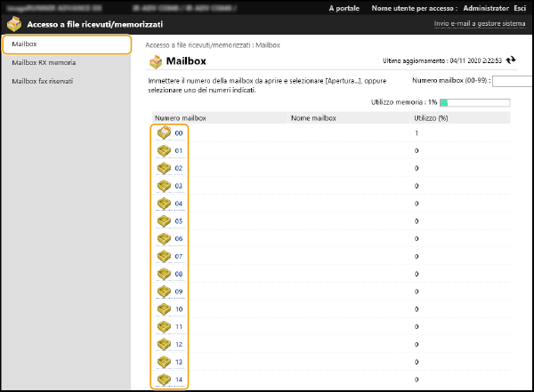Click the mailbox 12 box icon
The image size is (534, 392).
pos(164,344)
